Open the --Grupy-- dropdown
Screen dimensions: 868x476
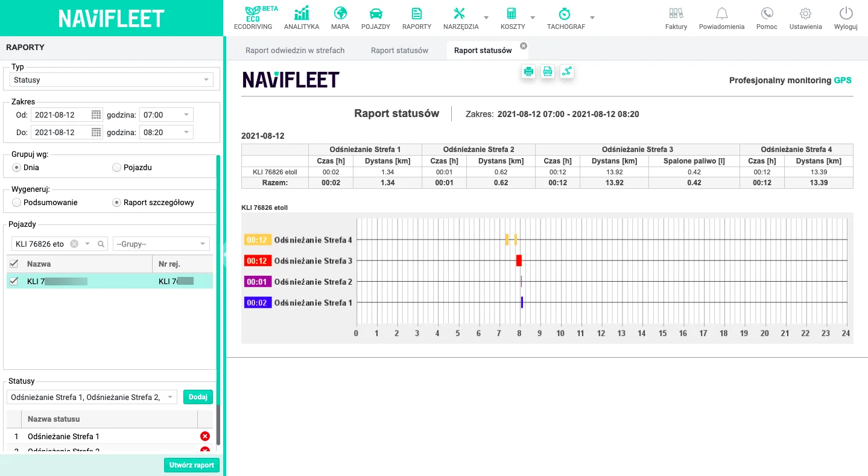point(161,244)
